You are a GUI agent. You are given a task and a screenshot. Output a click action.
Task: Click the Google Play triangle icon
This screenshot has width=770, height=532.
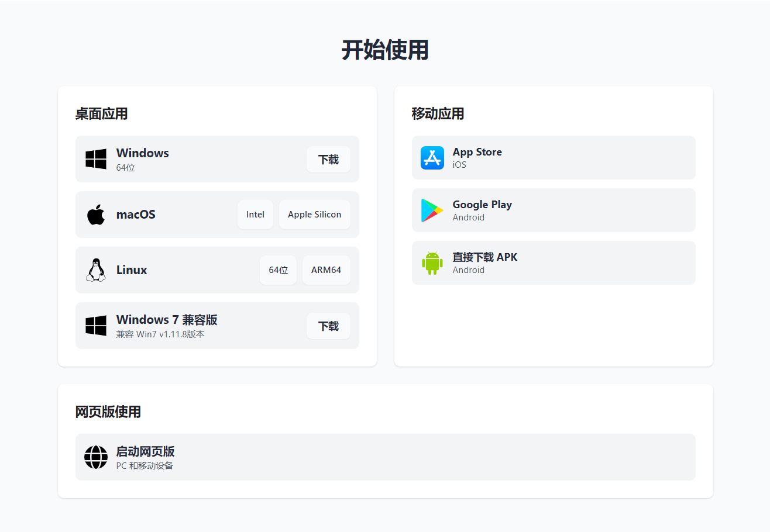432,210
